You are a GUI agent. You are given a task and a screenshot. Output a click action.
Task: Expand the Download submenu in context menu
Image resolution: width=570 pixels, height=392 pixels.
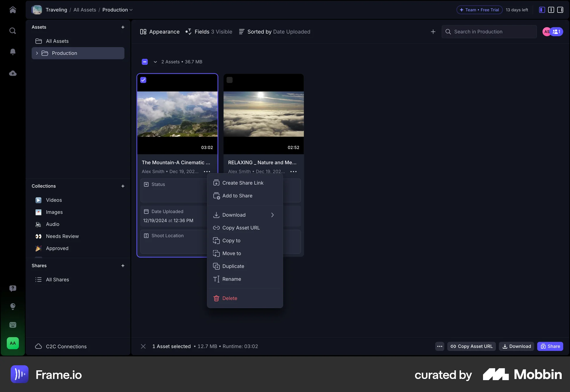point(272,215)
